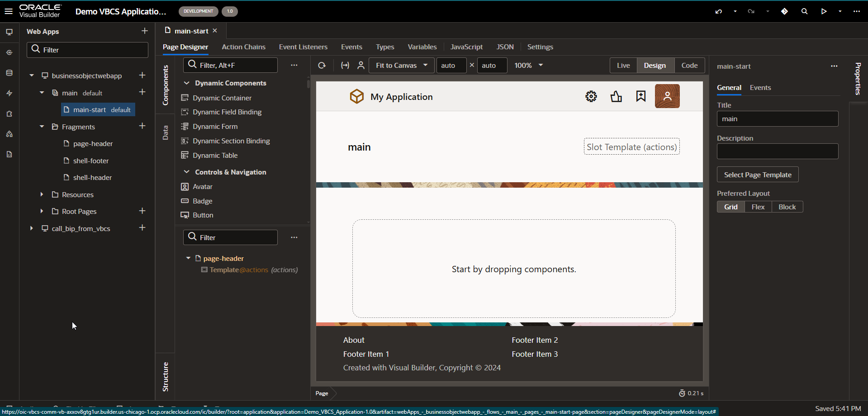Open the Git diamond icon menu
Viewport: 868px width, 416px height.
tap(784, 11)
